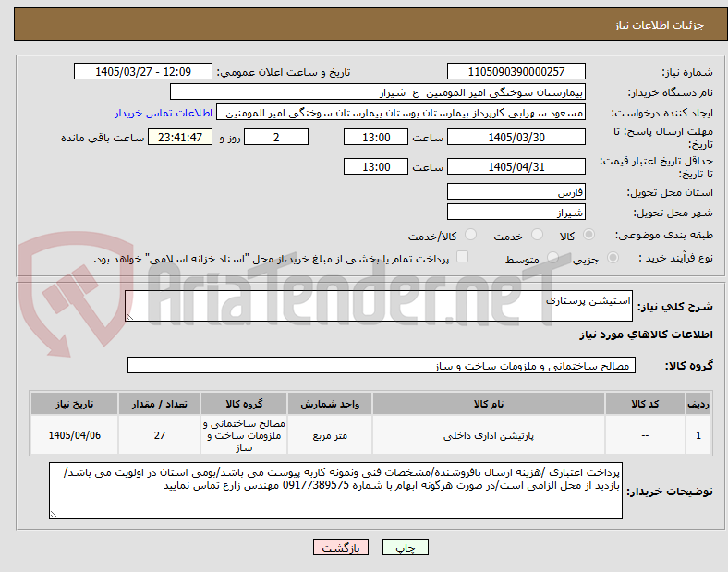Click the delivery city field شیراز

(x=516, y=213)
